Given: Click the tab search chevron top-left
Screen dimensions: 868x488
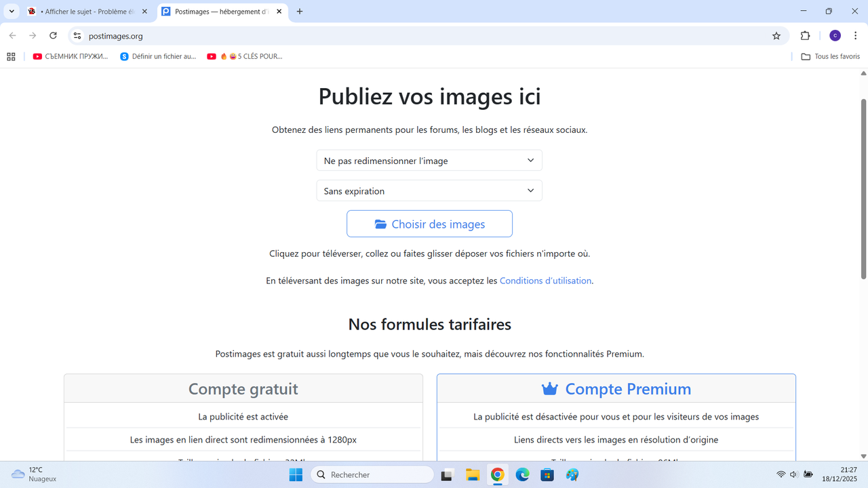Looking at the screenshot, I should 11,11.
